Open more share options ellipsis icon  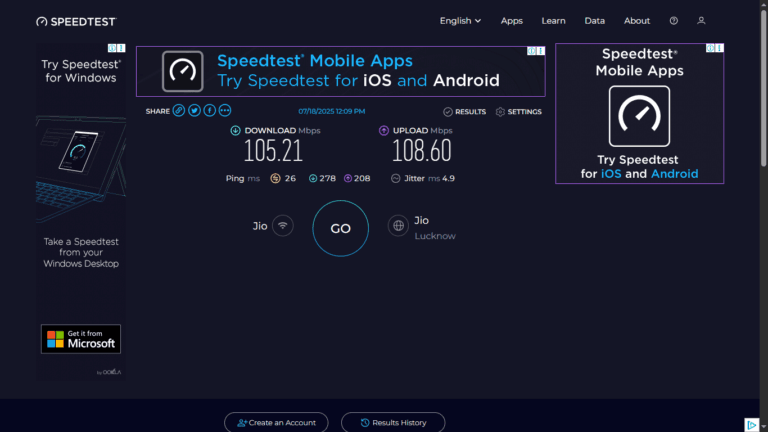[x=224, y=111]
